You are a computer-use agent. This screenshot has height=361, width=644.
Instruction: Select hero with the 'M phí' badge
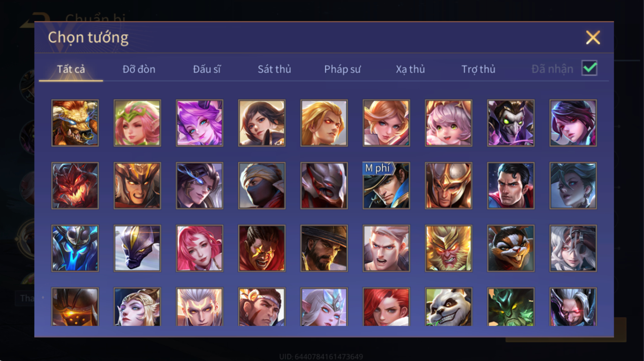(x=386, y=186)
